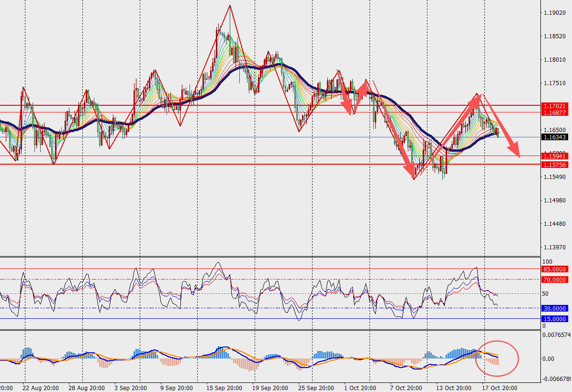Select the 1.15941 red price label
Viewport: 572px width, 392px height.
tap(554, 156)
